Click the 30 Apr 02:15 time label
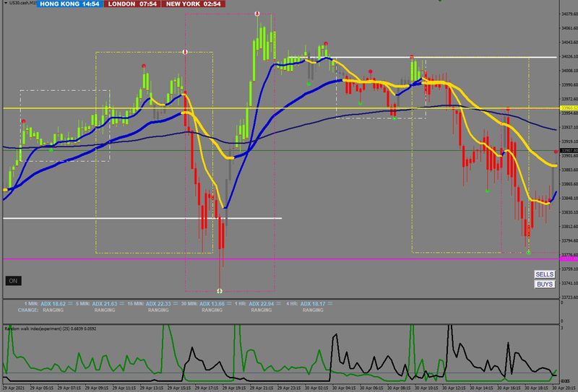 click(x=316, y=388)
